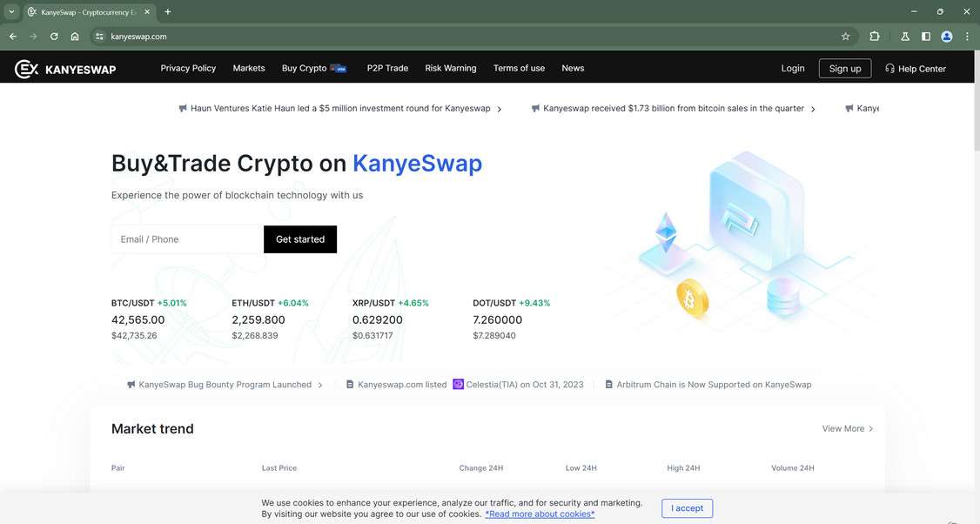This screenshot has height=524, width=980.
Task: Accept cookies with I accept button
Action: tap(687, 507)
